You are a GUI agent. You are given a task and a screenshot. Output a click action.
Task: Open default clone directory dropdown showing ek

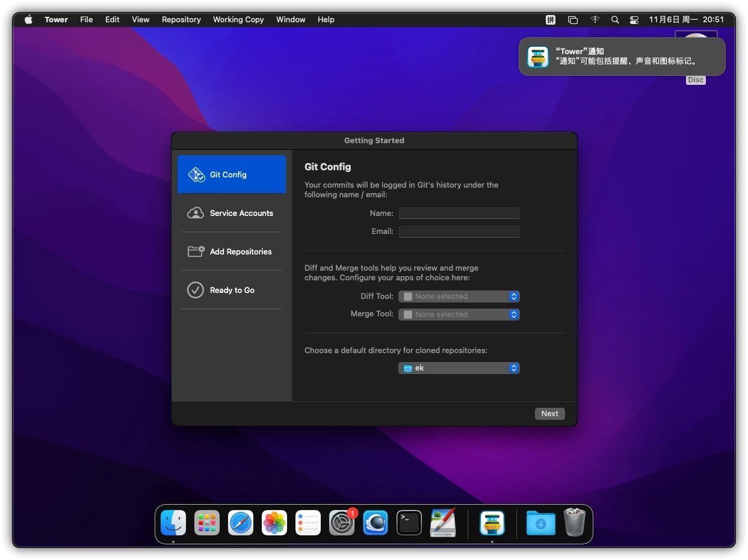tap(459, 368)
